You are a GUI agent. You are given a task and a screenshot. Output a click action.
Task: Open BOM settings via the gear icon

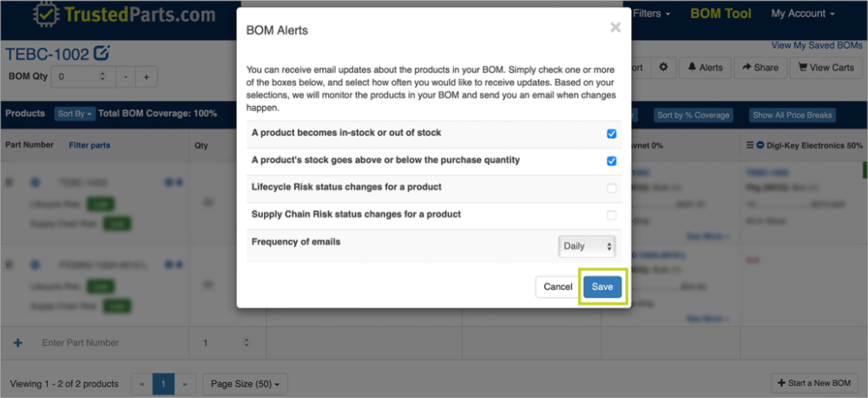point(663,67)
